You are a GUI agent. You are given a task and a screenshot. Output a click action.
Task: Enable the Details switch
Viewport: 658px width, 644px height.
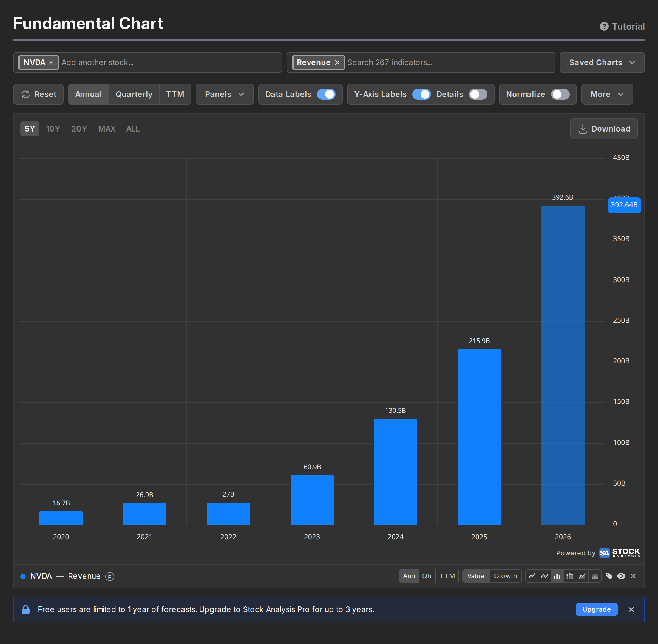[x=478, y=94]
